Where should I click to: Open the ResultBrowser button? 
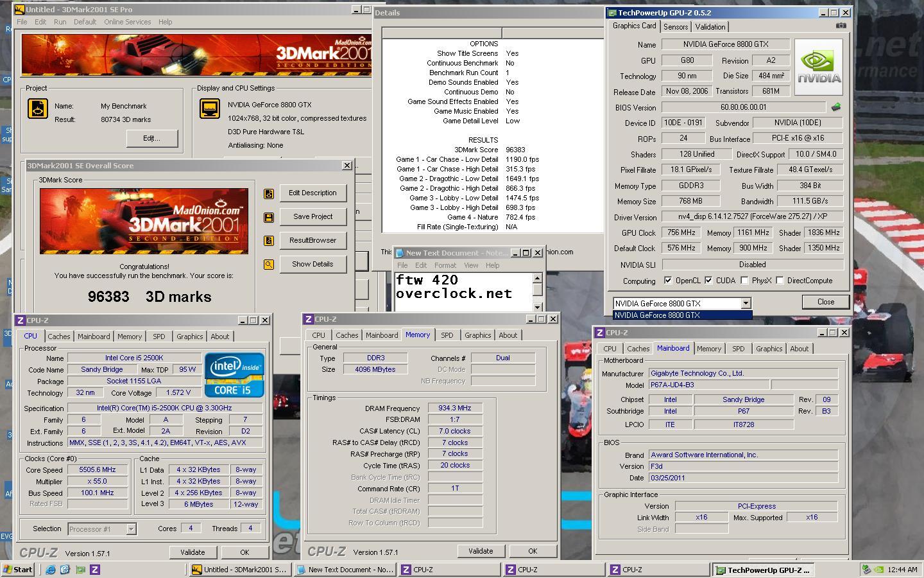312,240
